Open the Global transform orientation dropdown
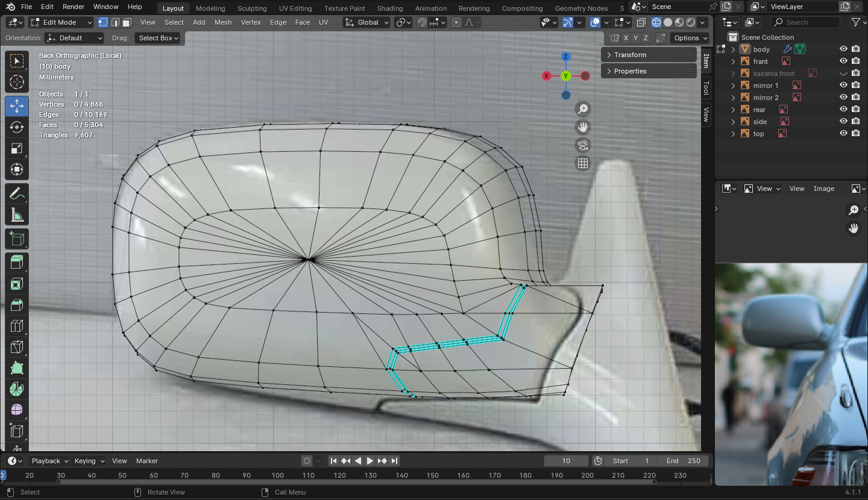This screenshot has height=500, width=868. coord(368,22)
